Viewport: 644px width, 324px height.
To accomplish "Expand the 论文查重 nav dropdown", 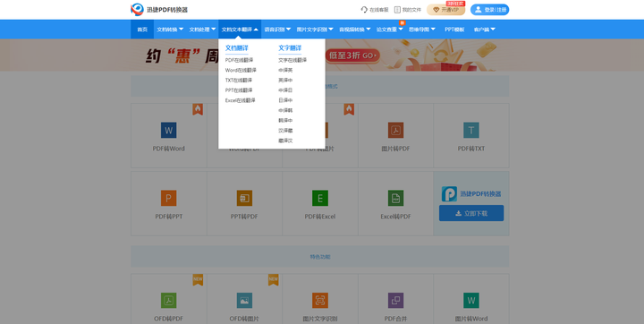I will (x=390, y=30).
